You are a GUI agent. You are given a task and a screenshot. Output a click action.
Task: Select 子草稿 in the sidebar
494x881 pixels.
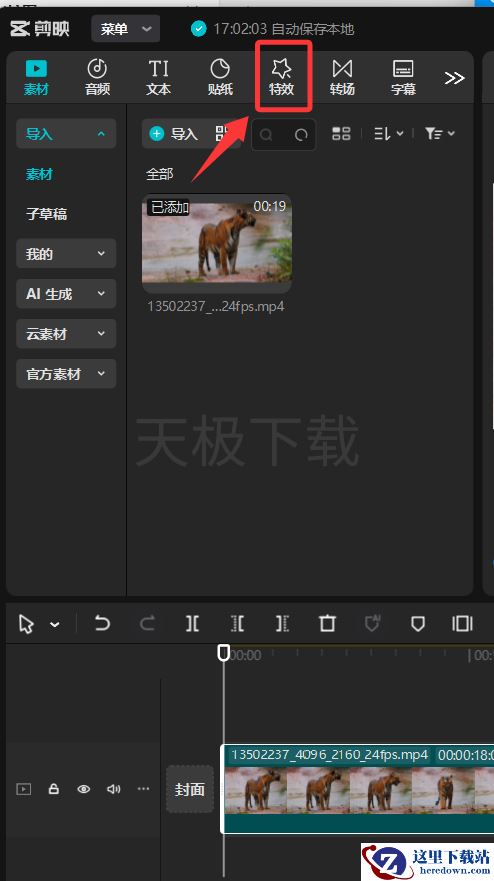coord(47,214)
